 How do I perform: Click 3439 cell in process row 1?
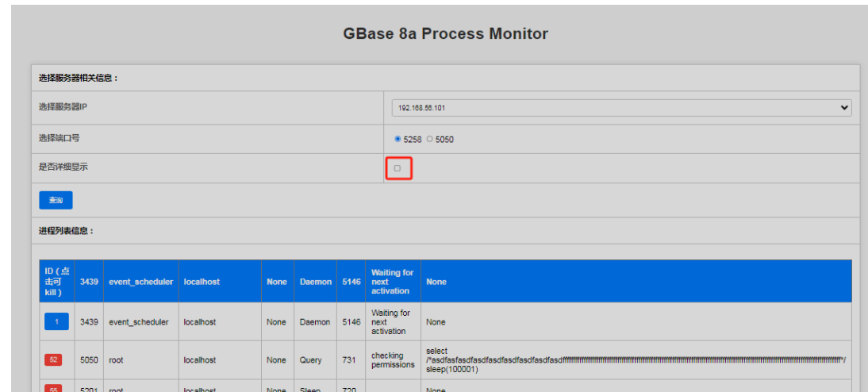[89, 321]
